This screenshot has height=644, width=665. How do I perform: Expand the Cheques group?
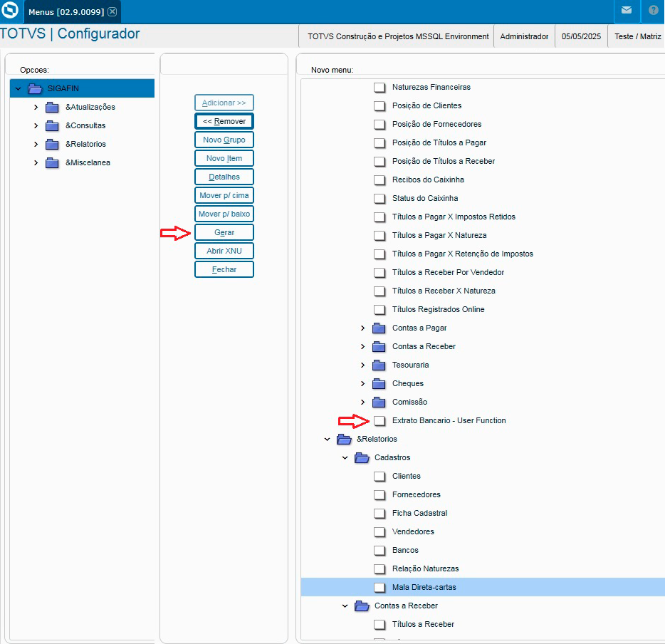[x=362, y=383]
